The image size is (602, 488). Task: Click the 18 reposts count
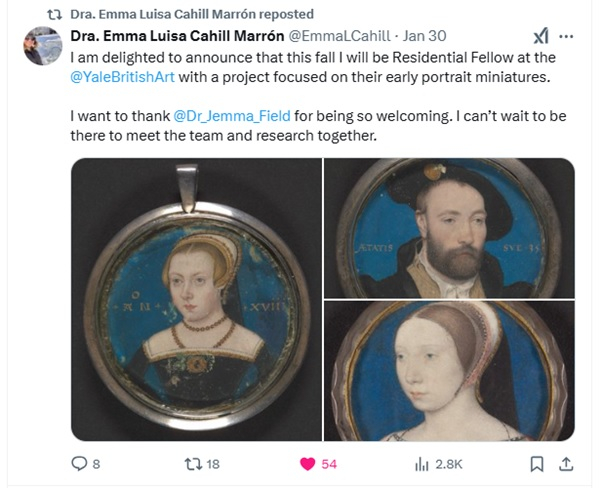coord(213,464)
